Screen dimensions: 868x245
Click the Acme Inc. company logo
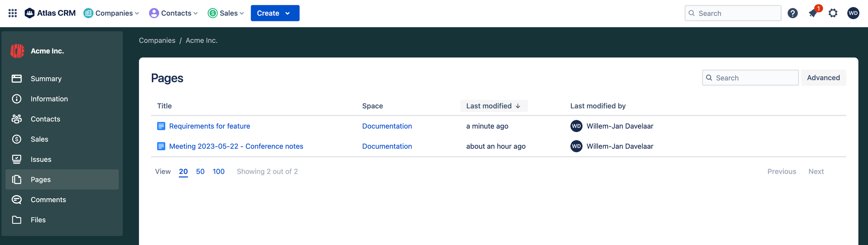[x=17, y=51]
